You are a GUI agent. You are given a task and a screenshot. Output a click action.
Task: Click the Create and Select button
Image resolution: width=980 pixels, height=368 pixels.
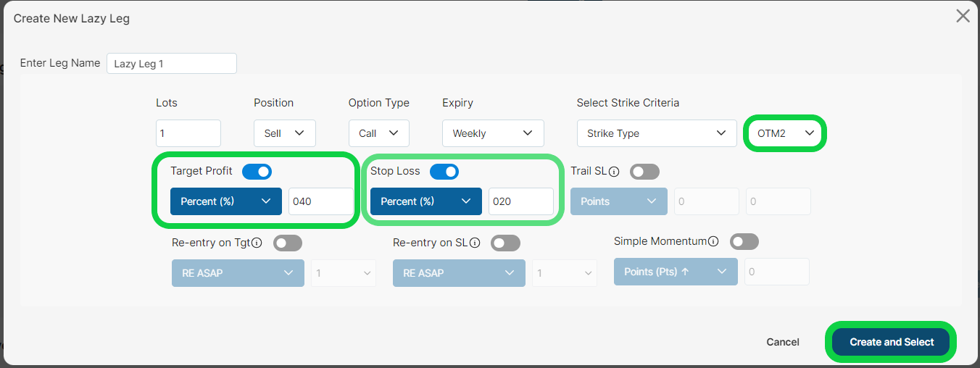pyautogui.click(x=891, y=342)
